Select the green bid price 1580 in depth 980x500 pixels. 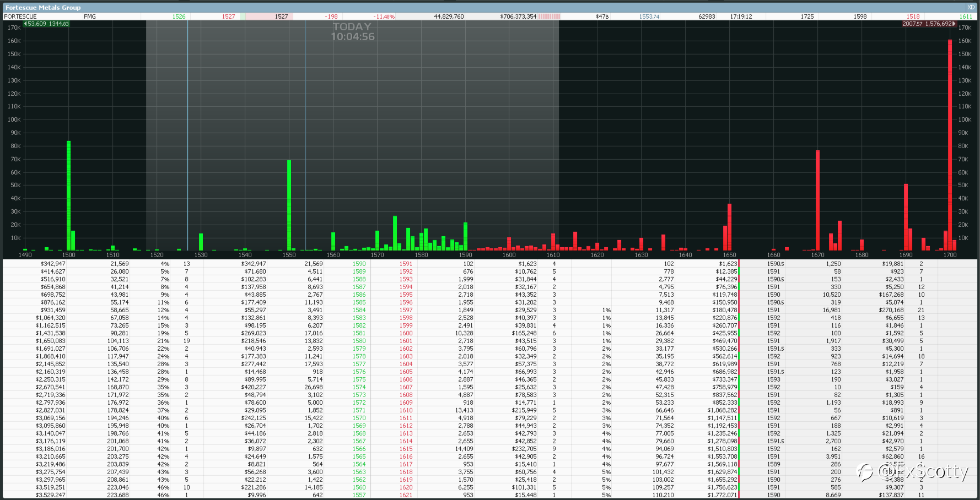tap(359, 341)
